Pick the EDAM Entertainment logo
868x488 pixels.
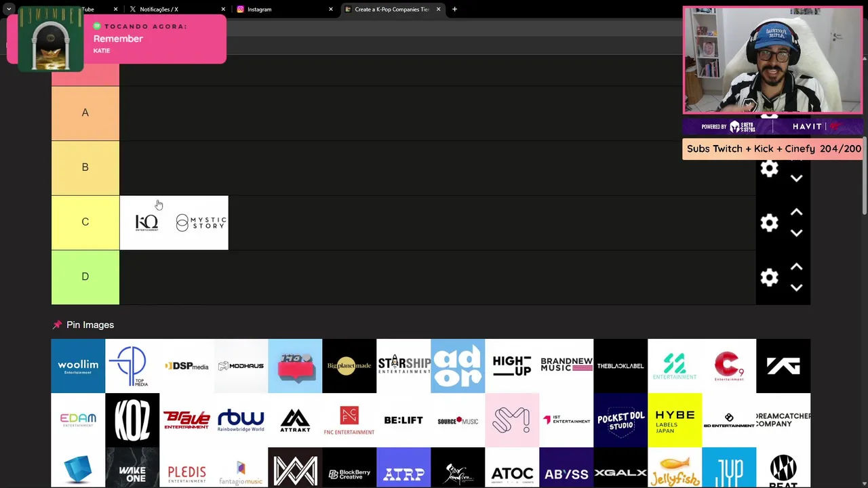78,420
